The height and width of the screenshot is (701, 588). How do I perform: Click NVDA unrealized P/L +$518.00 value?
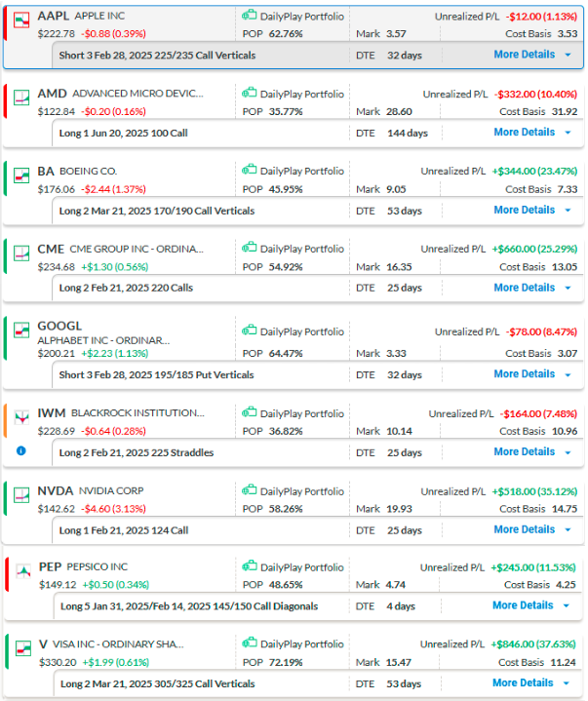click(534, 491)
